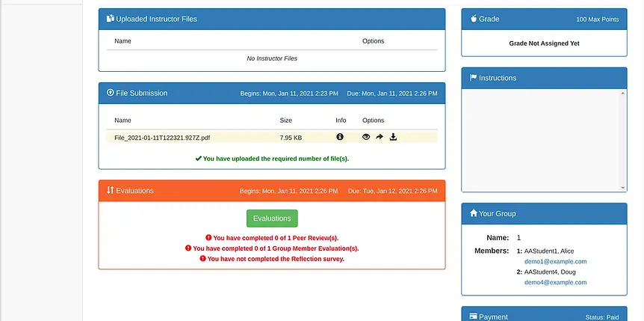Preview the PDF using the eye icon
Screen dimensions: 644x321
[x=366, y=137]
